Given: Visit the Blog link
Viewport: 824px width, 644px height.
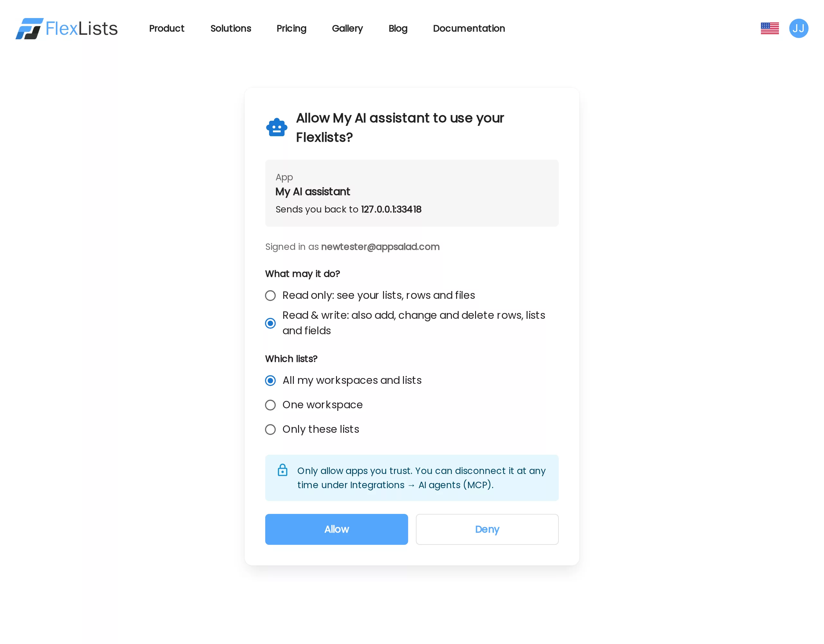Looking at the screenshot, I should [398, 28].
